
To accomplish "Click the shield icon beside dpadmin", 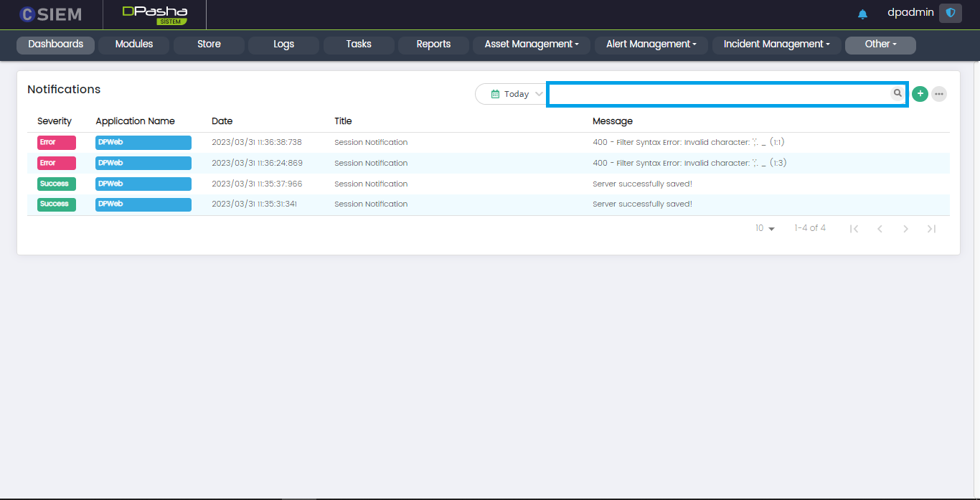I will [x=951, y=13].
